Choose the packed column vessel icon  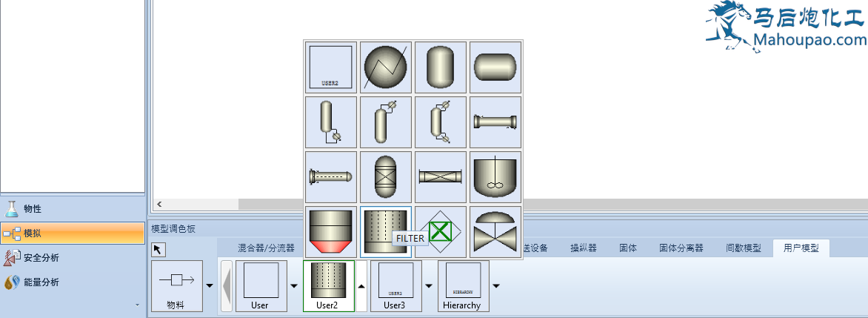tap(385, 176)
